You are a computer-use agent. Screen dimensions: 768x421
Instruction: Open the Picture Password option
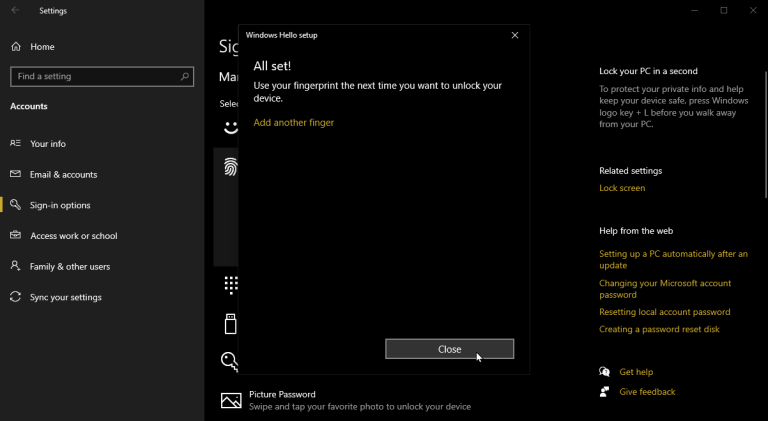coord(360,400)
